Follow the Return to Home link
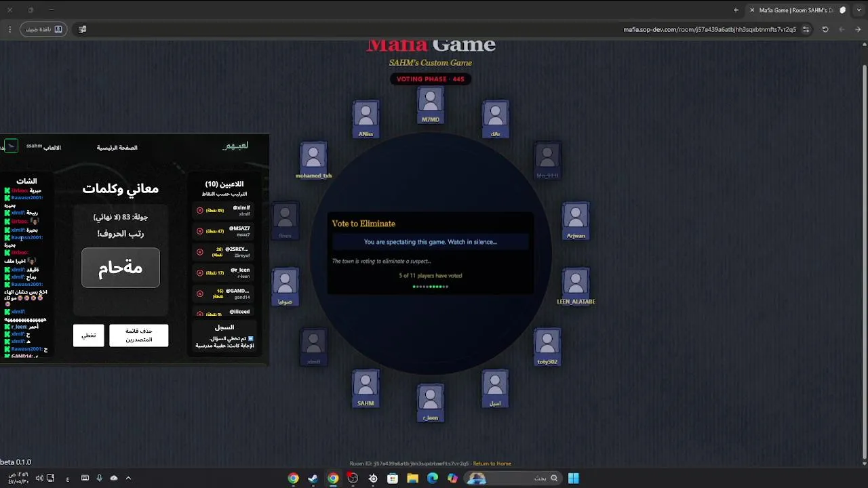868x488 pixels. pyautogui.click(x=492, y=464)
